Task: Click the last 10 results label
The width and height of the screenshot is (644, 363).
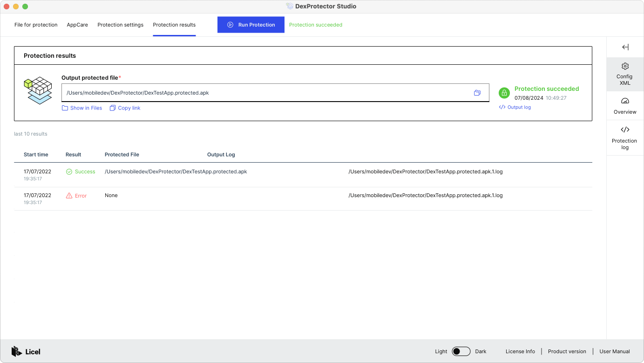Action: tap(31, 134)
